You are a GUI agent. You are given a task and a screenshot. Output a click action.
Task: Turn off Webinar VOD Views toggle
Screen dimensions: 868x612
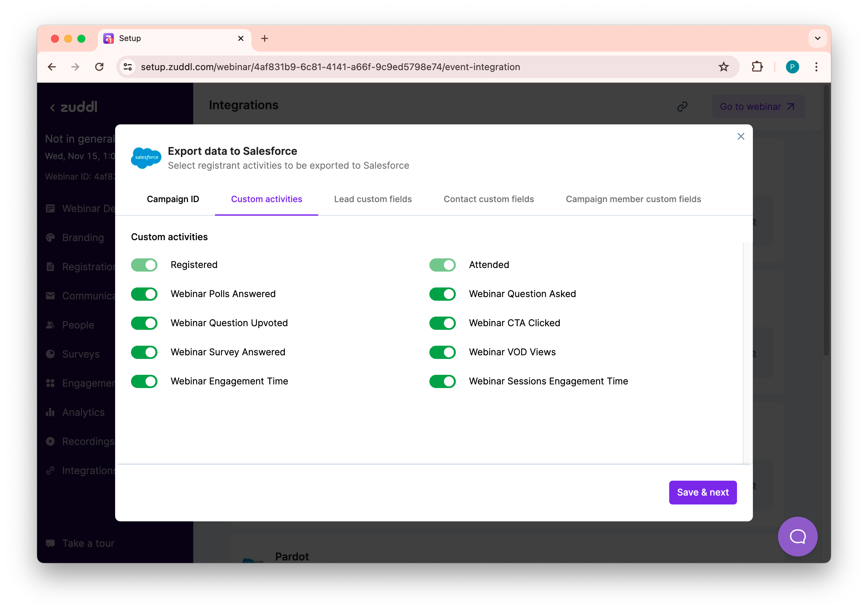tap(442, 352)
